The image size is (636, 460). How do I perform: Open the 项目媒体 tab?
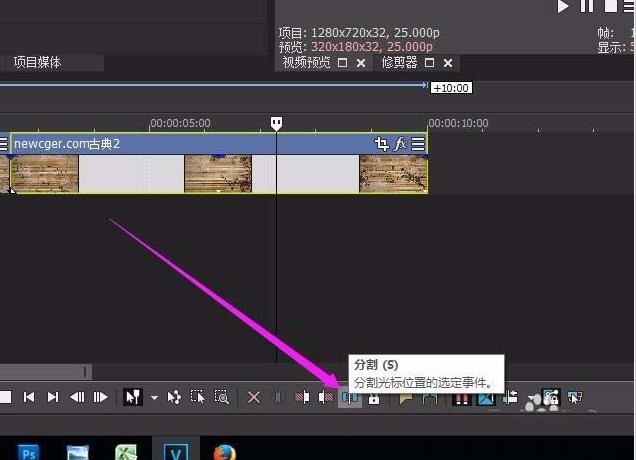pyautogui.click(x=37, y=62)
